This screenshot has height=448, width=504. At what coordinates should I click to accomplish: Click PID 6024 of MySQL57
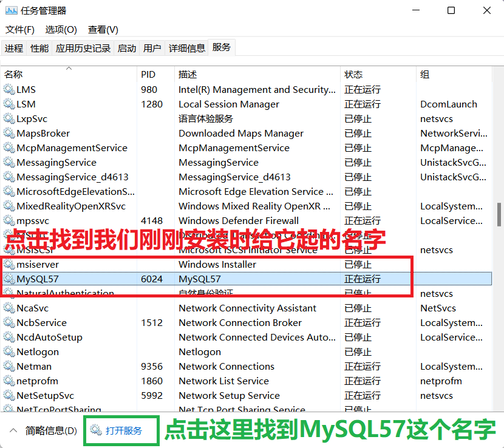(x=152, y=279)
